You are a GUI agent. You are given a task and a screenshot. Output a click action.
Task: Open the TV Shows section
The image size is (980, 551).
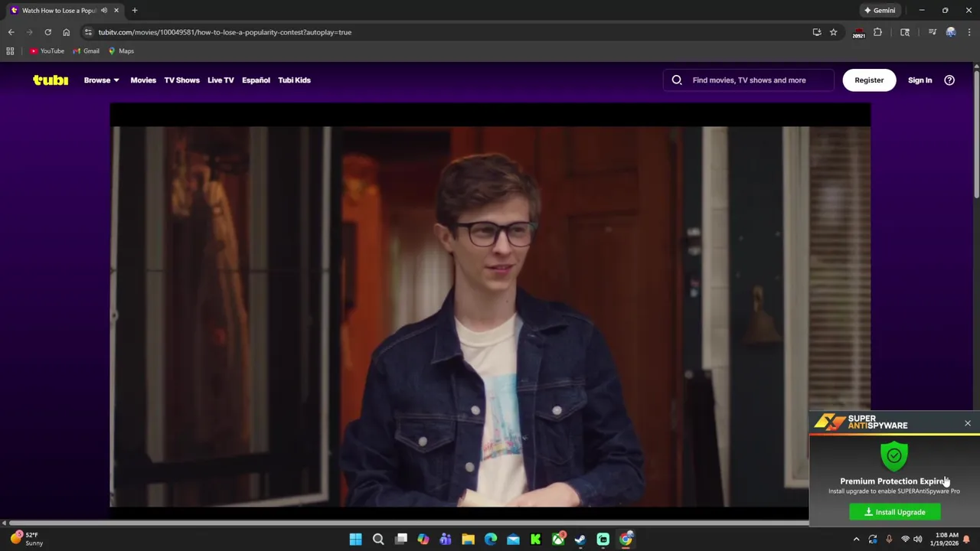pos(181,80)
